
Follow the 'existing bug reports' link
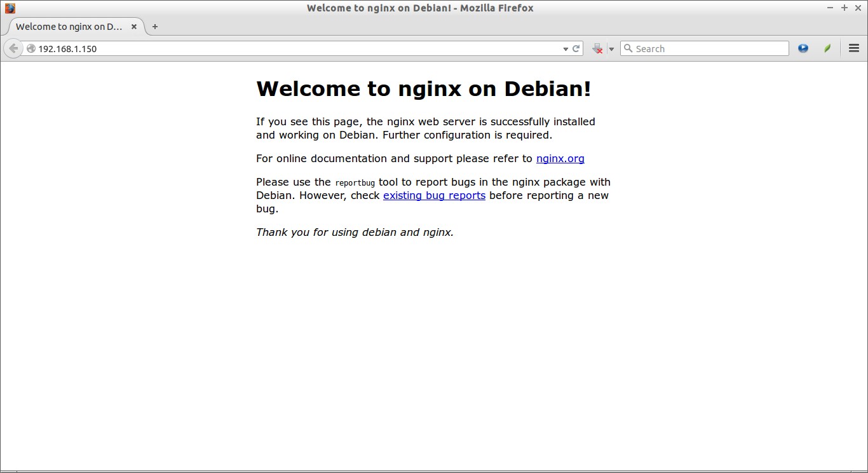pos(434,195)
